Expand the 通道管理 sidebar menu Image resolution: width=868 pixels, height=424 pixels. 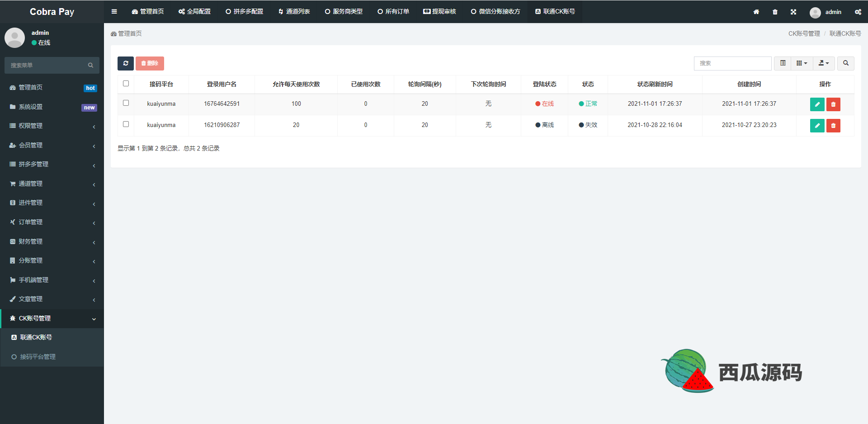click(52, 184)
